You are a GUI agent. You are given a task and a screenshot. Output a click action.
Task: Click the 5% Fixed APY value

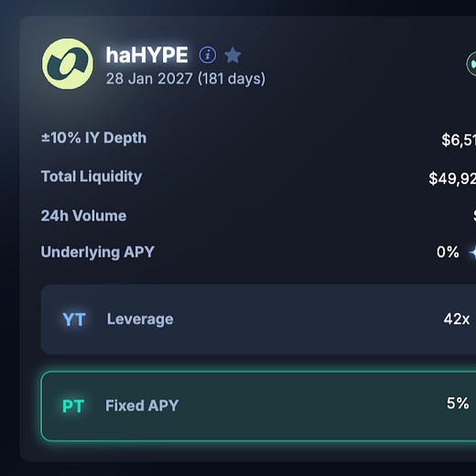(458, 404)
